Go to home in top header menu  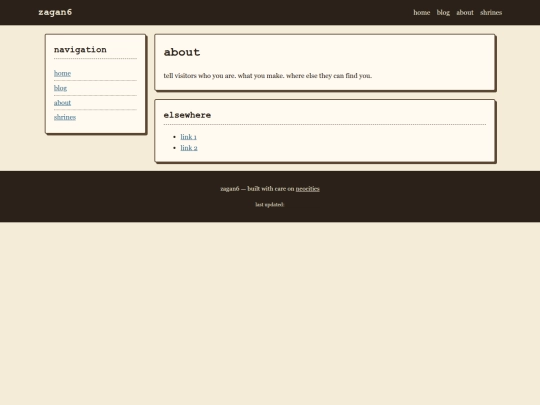(422, 12)
